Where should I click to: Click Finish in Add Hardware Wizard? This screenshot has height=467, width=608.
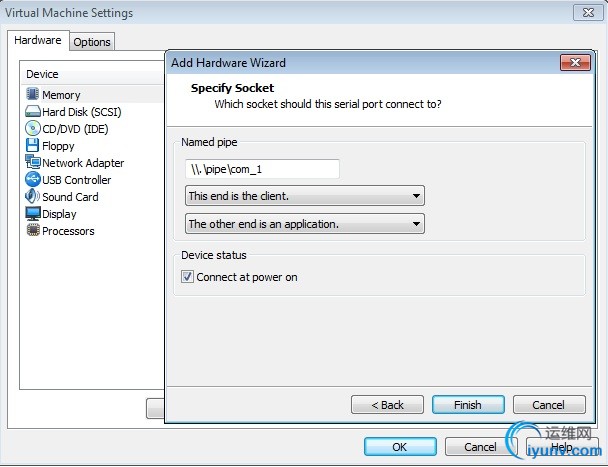coord(468,405)
